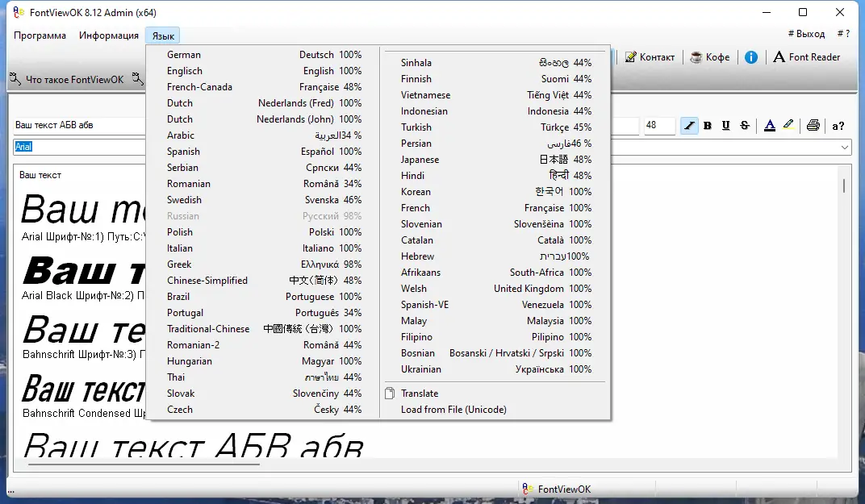Click the Arial Black font preview sample
The width and height of the screenshot is (865, 504).
click(x=83, y=271)
